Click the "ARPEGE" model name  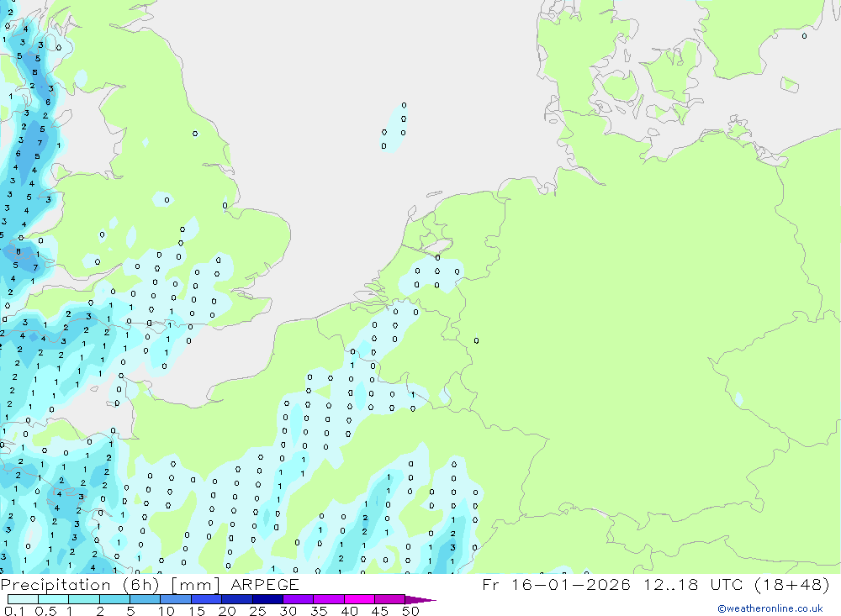pyautogui.click(x=265, y=585)
